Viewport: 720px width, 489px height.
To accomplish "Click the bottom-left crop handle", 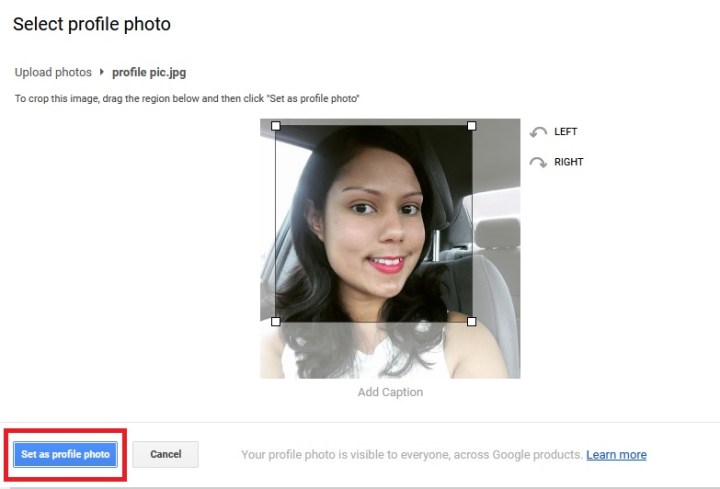I will (x=276, y=321).
